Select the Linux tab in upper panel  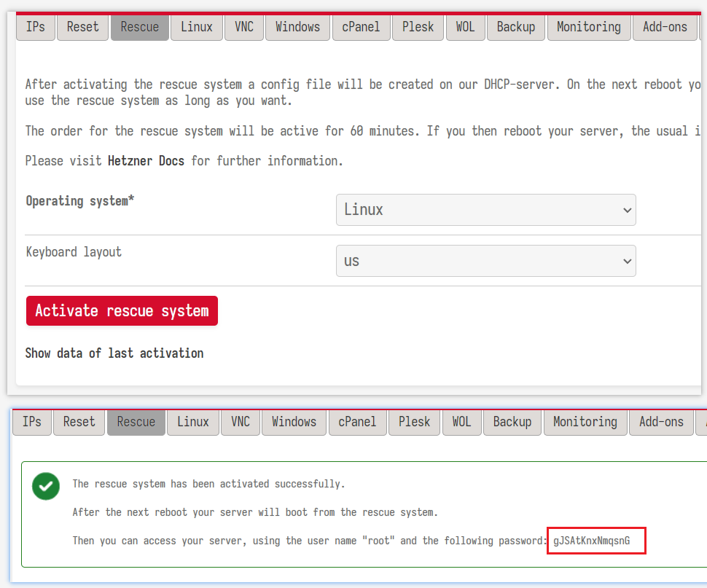click(x=197, y=27)
